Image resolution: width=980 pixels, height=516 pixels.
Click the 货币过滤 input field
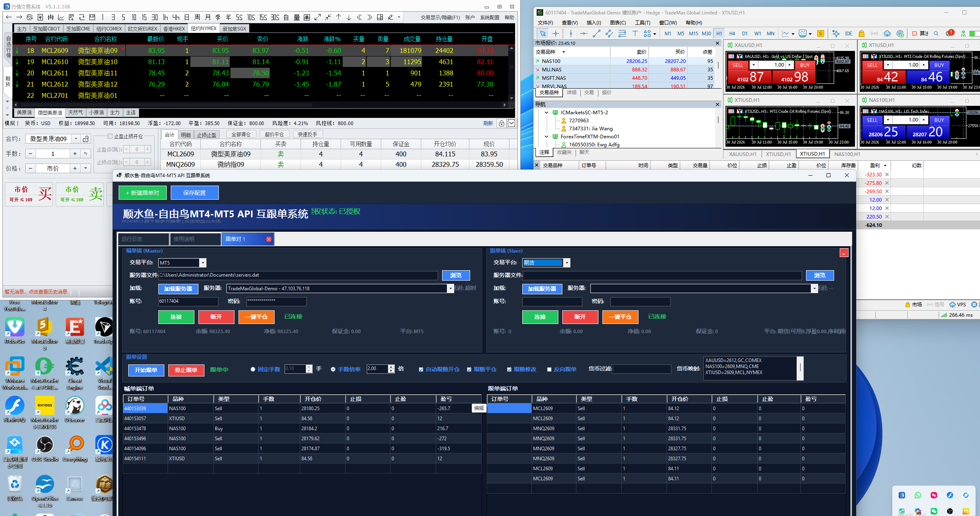click(x=642, y=369)
